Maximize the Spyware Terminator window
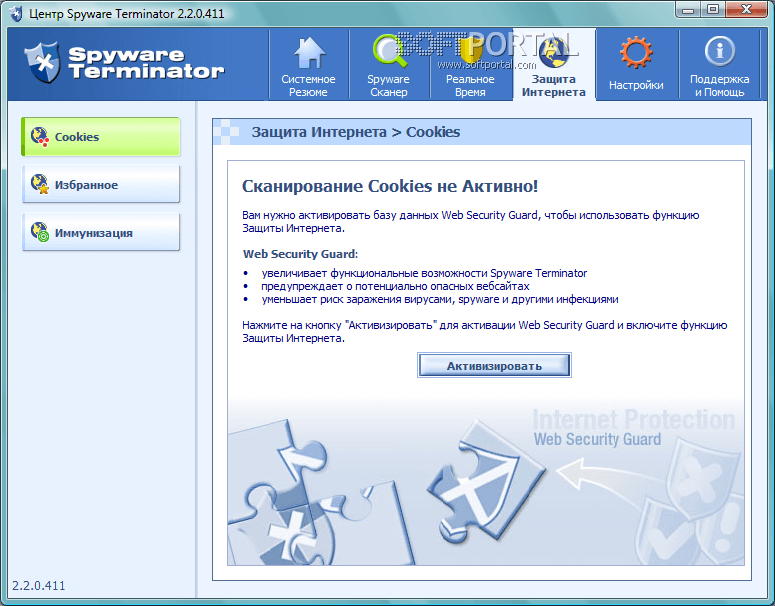 tap(713, 9)
